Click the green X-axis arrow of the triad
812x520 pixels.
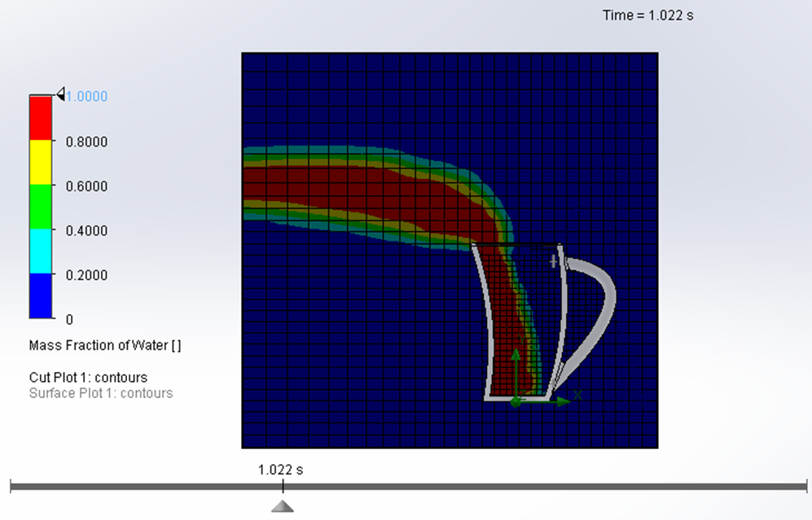click(560, 401)
